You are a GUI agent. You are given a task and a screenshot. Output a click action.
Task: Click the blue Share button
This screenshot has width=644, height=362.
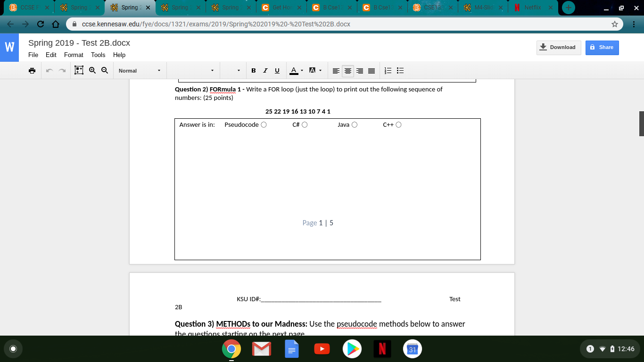[x=602, y=47]
